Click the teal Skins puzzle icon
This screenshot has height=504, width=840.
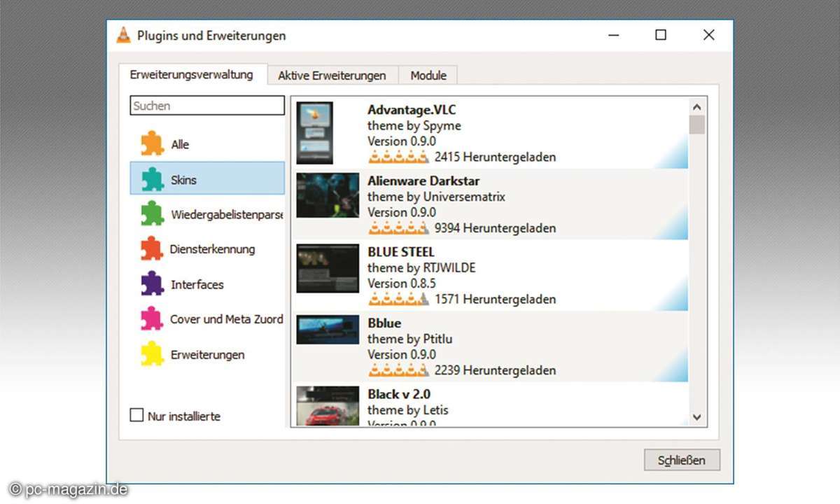(x=152, y=179)
